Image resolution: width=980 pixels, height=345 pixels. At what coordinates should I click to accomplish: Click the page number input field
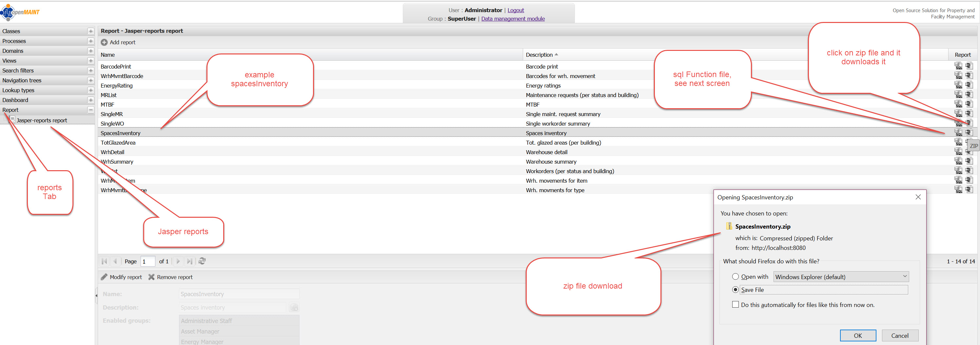tap(147, 261)
